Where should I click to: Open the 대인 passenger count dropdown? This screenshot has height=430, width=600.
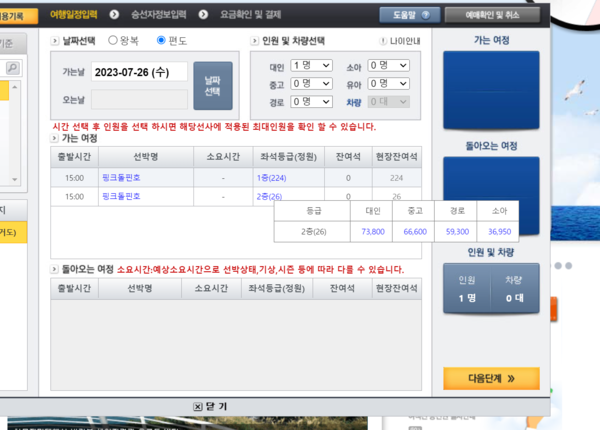[x=311, y=65]
